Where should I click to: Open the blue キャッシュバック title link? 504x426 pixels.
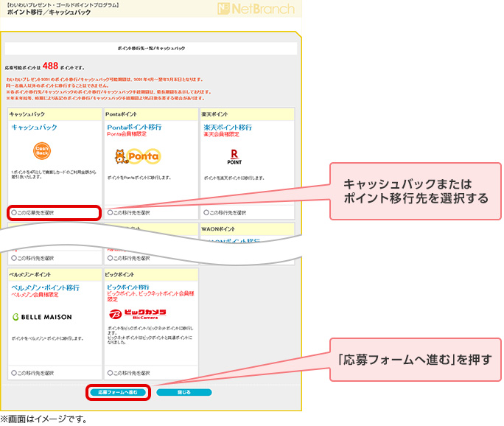34,128
